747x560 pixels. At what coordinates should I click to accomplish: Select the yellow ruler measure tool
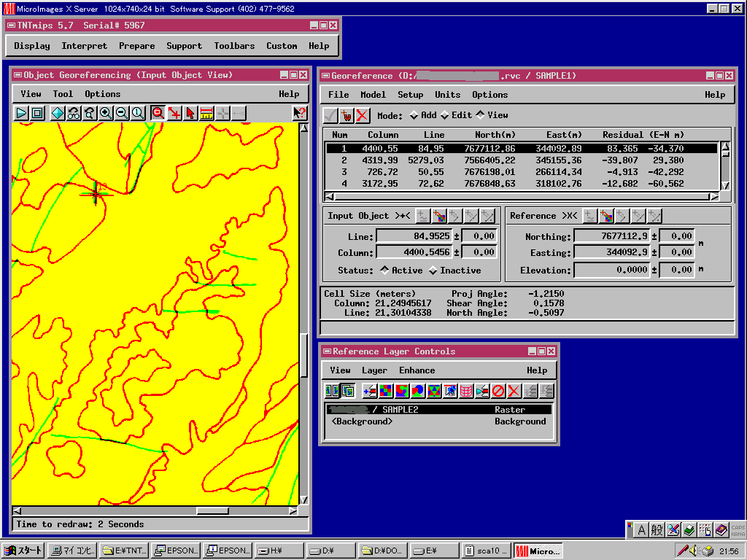[206, 113]
